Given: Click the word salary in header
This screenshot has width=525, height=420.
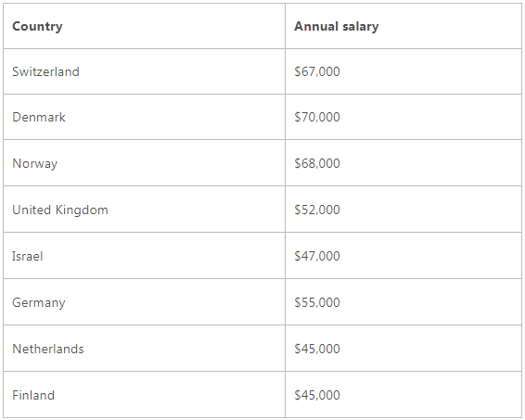Looking at the screenshot, I should point(361,27).
